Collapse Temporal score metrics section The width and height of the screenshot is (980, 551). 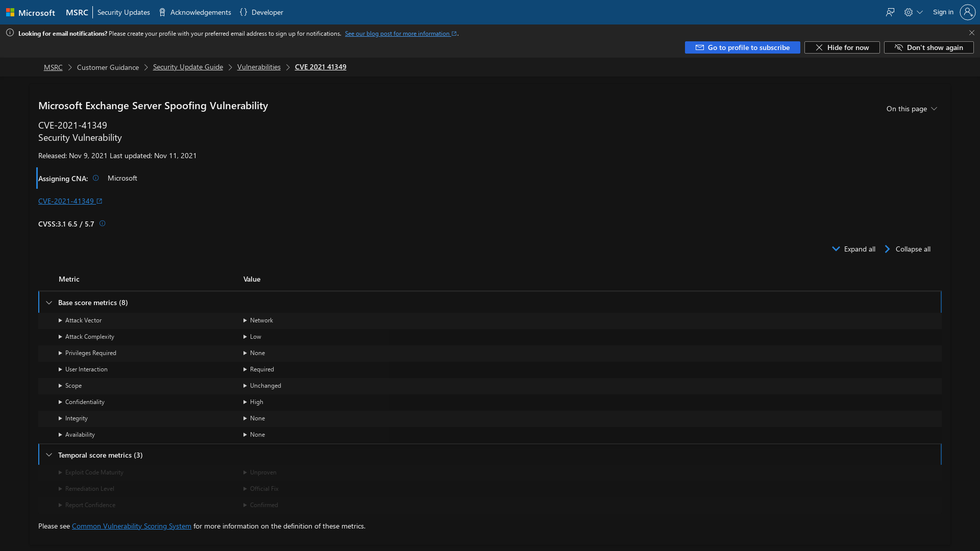pyautogui.click(x=49, y=455)
